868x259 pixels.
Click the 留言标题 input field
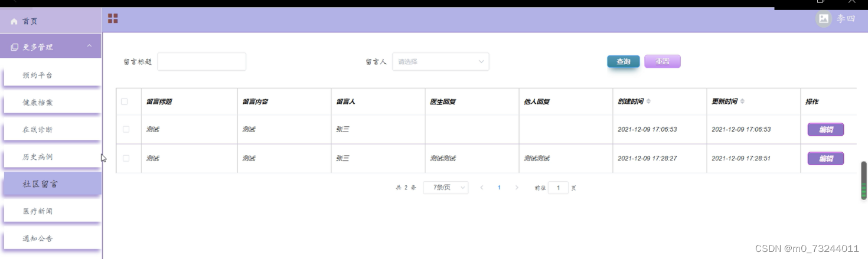pyautogui.click(x=201, y=61)
